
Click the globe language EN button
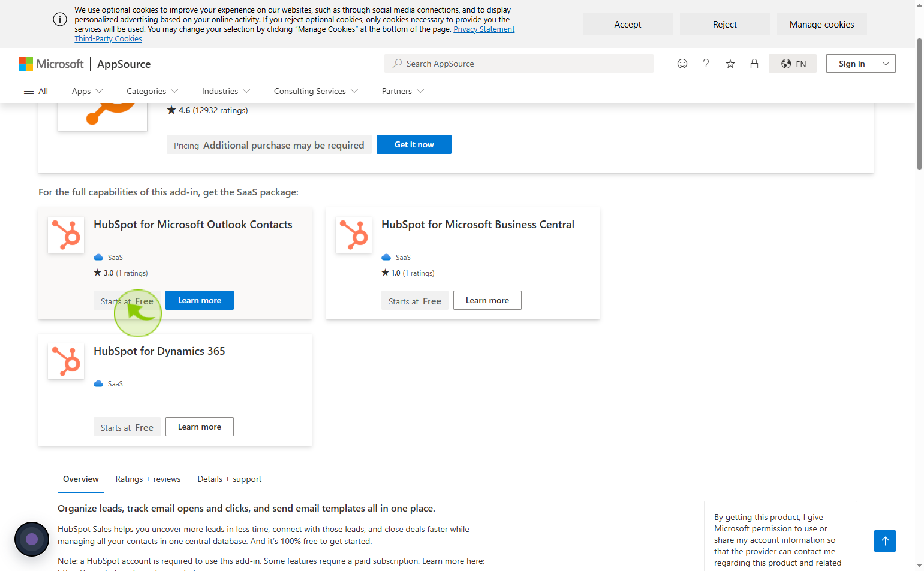click(x=793, y=64)
